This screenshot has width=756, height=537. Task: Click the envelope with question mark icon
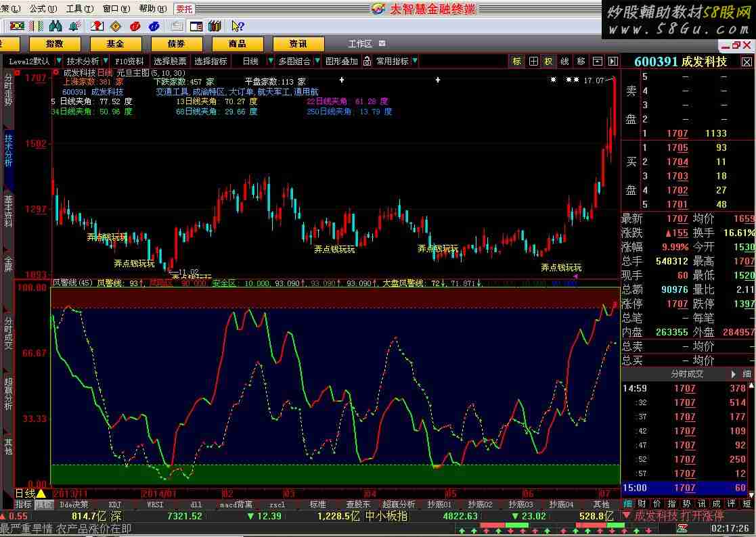point(97,26)
